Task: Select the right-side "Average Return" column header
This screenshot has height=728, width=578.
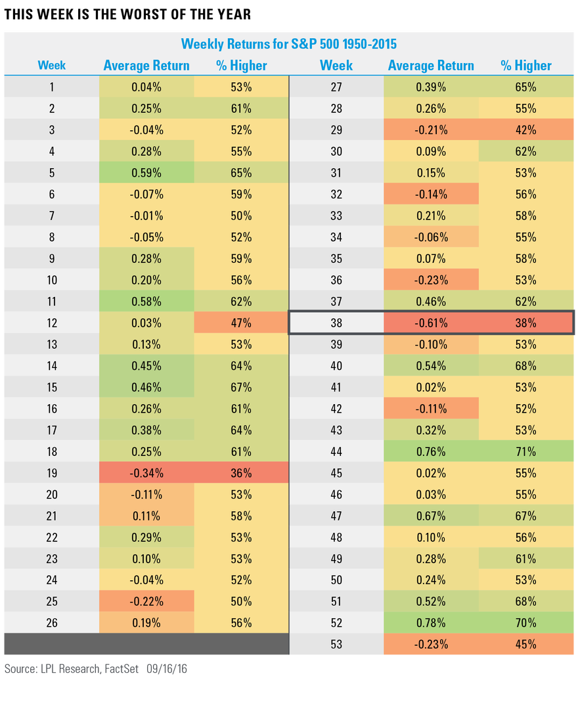Action: pos(431,66)
